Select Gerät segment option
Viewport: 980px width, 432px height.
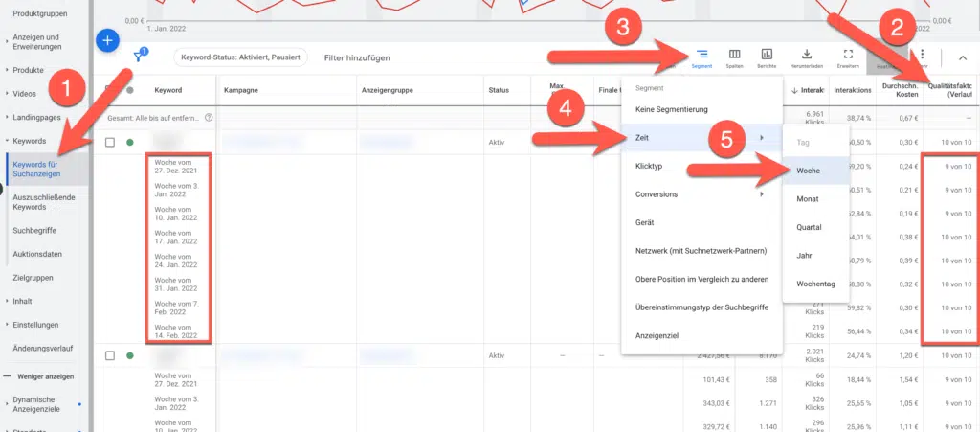point(702,222)
